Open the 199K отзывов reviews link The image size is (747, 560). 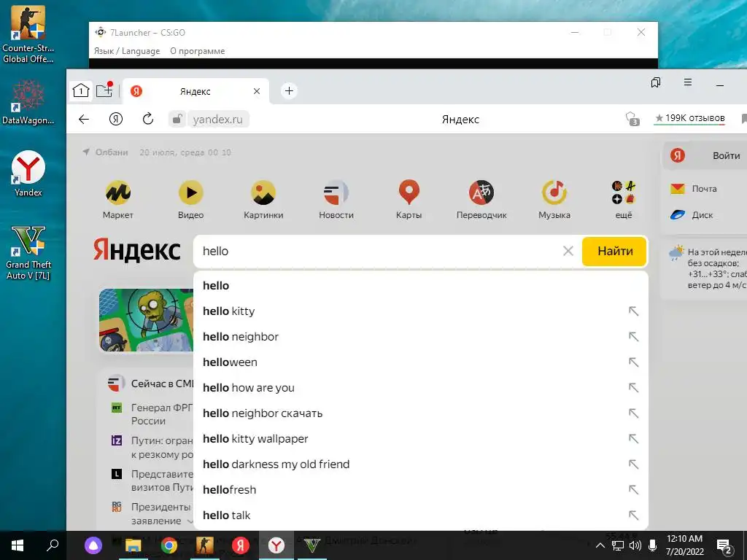pyautogui.click(x=690, y=118)
